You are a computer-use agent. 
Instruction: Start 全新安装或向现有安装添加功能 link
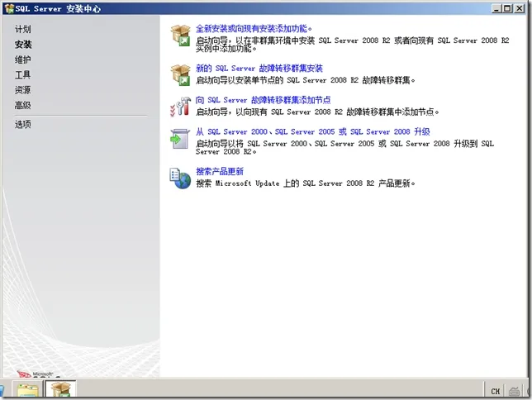click(x=254, y=29)
